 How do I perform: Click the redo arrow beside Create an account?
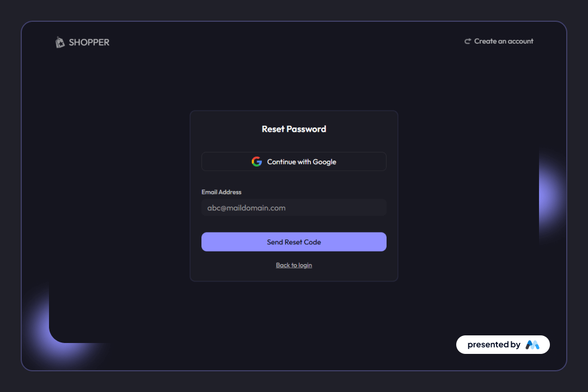click(467, 41)
